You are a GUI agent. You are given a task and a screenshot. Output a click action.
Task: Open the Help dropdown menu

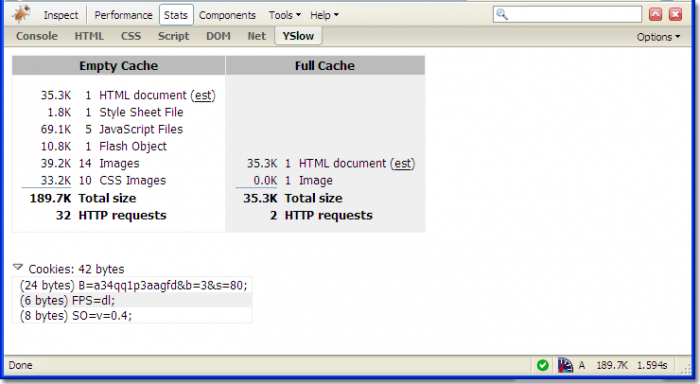point(324,15)
